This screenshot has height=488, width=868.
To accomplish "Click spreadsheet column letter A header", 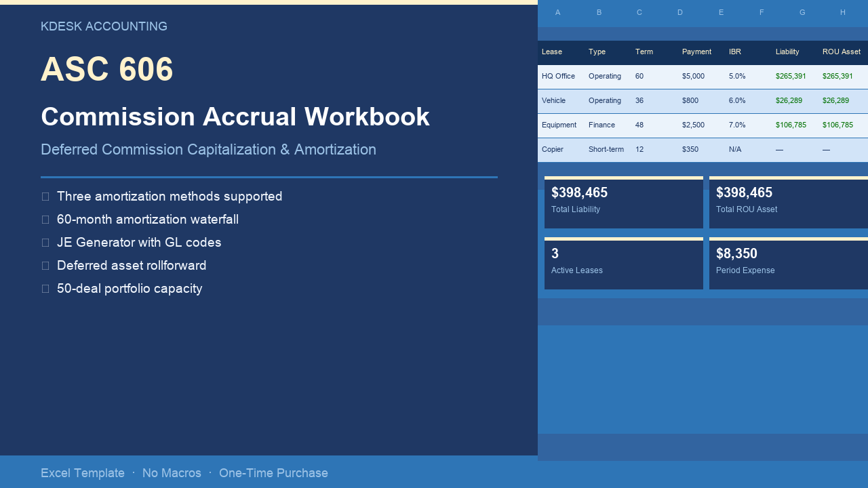I will pyautogui.click(x=557, y=12).
